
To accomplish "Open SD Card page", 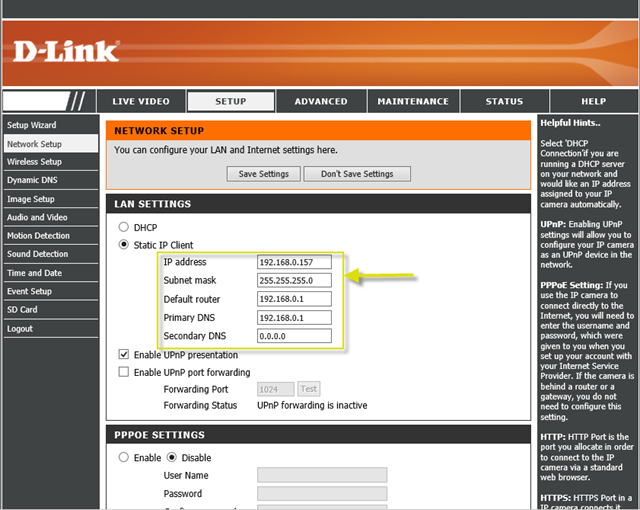I will (x=51, y=310).
